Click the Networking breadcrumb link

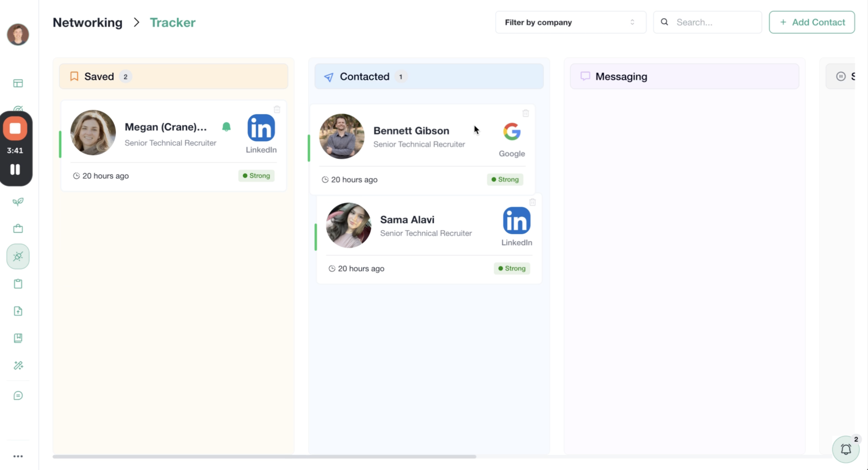[88, 23]
